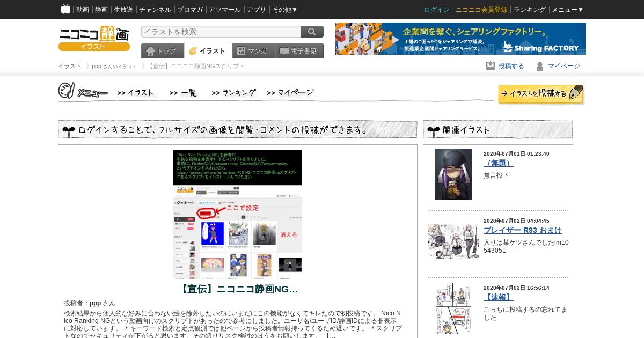Click the イラストを検索 search field
The image size is (644, 338).
[221, 32]
